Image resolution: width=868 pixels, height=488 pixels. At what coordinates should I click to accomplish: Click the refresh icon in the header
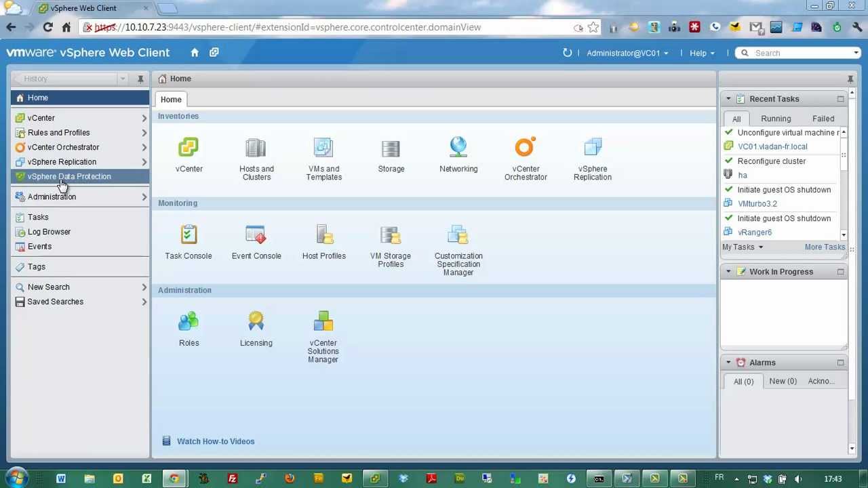tap(567, 52)
